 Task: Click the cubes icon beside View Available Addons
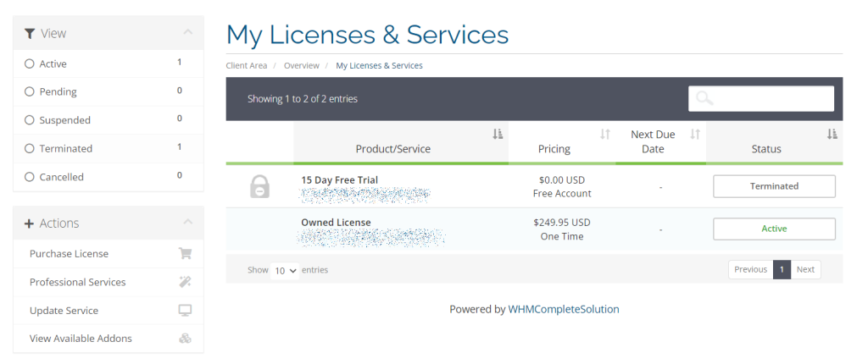tap(185, 339)
